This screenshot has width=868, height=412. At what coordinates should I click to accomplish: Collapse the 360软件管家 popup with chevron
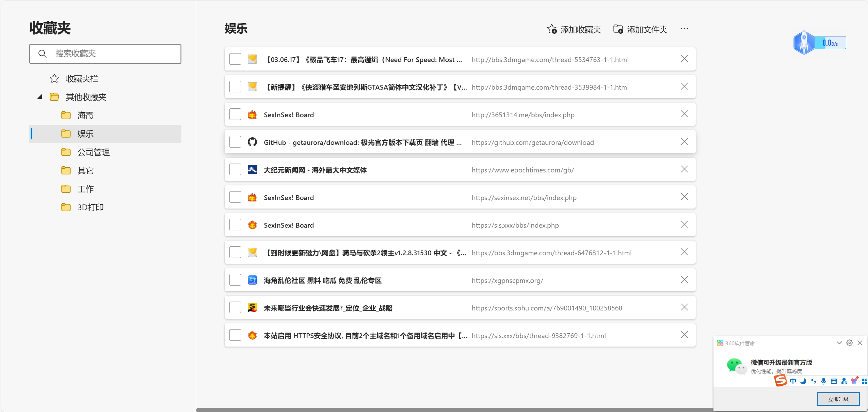pos(839,343)
